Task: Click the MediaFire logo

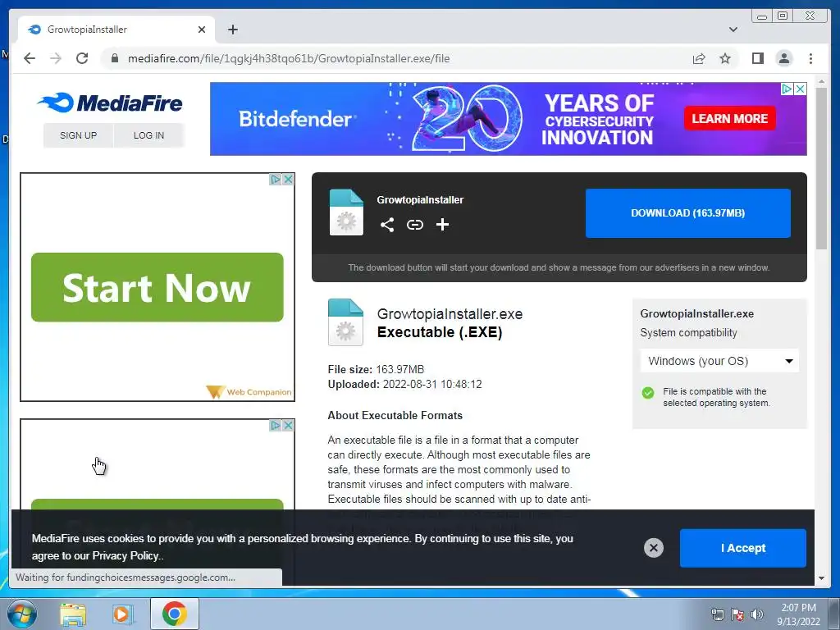Action: (x=111, y=103)
